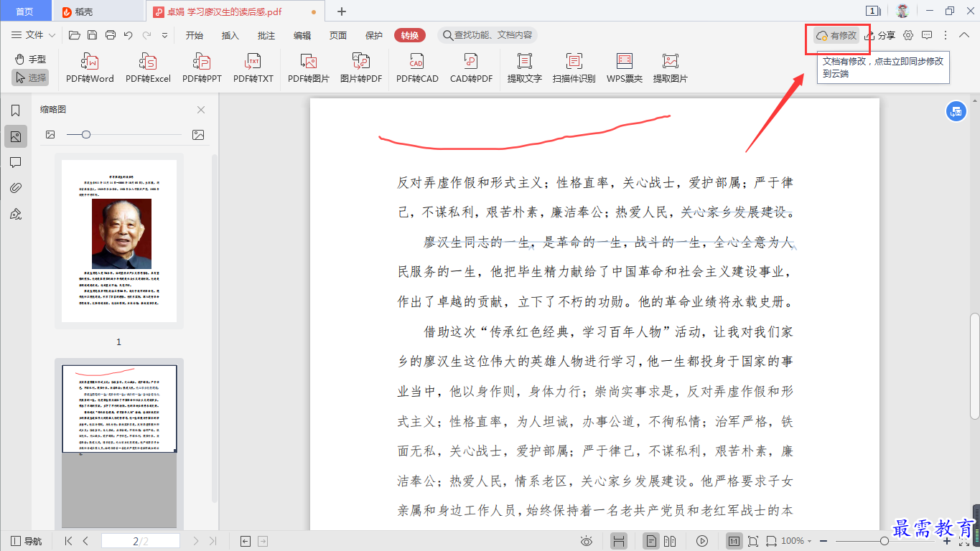
Task: Toggle the thumbnail sidebar panel
Action: pos(15,136)
